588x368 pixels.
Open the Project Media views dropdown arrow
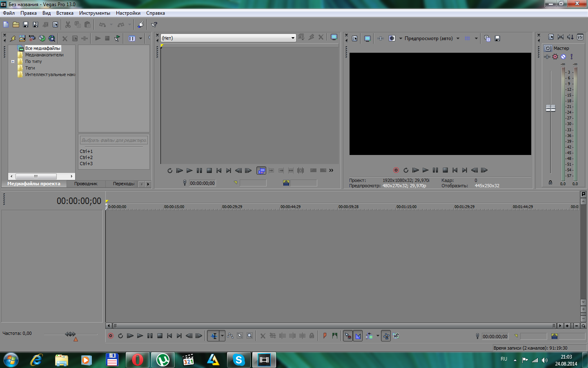(141, 38)
